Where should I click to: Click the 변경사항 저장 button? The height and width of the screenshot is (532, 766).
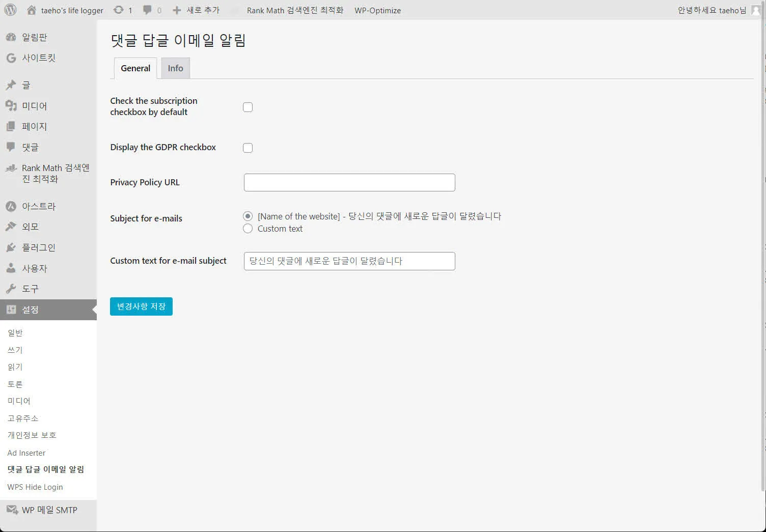pos(141,306)
